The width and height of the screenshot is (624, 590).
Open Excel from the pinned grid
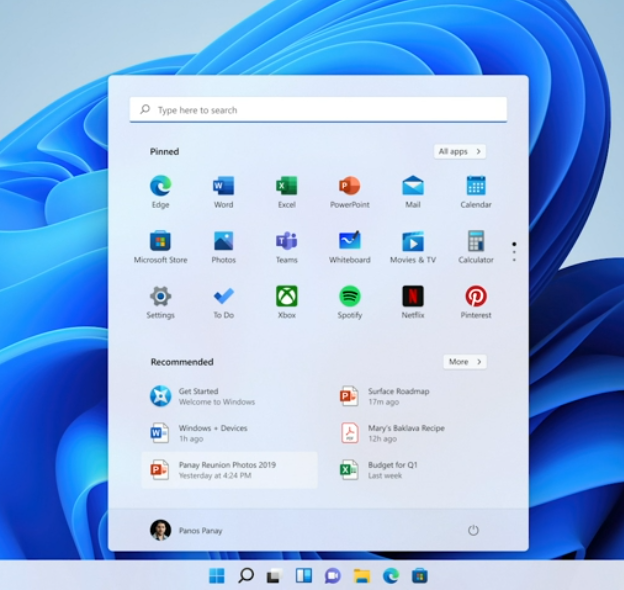pyautogui.click(x=287, y=191)
